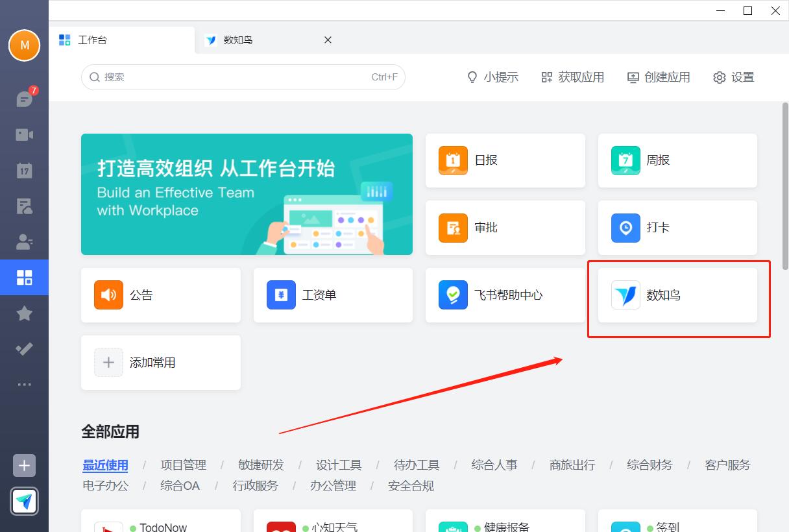Select 电子办公 category
Screen dimensions: 789x532
(105, 486)
